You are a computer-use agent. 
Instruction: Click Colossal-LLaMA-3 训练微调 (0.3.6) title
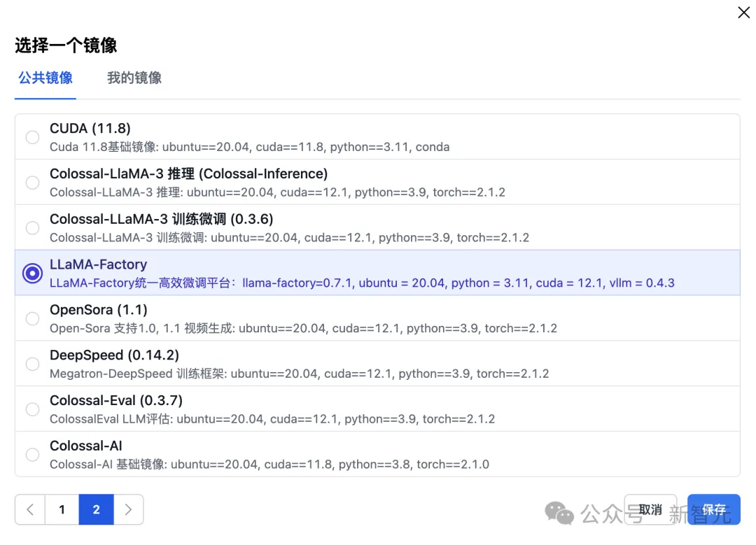click(162, 219)
